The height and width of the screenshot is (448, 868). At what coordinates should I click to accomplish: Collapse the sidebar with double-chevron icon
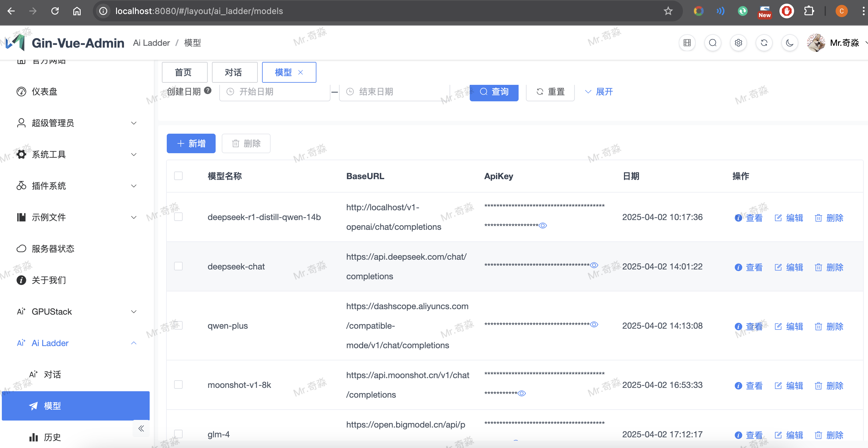(141, 428)
